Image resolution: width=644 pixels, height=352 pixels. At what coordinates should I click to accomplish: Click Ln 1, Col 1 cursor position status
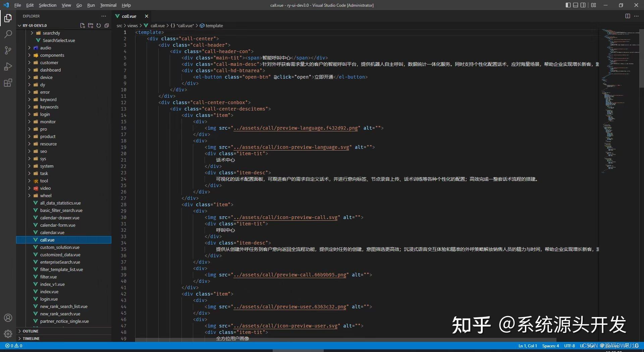pos(528,346)
